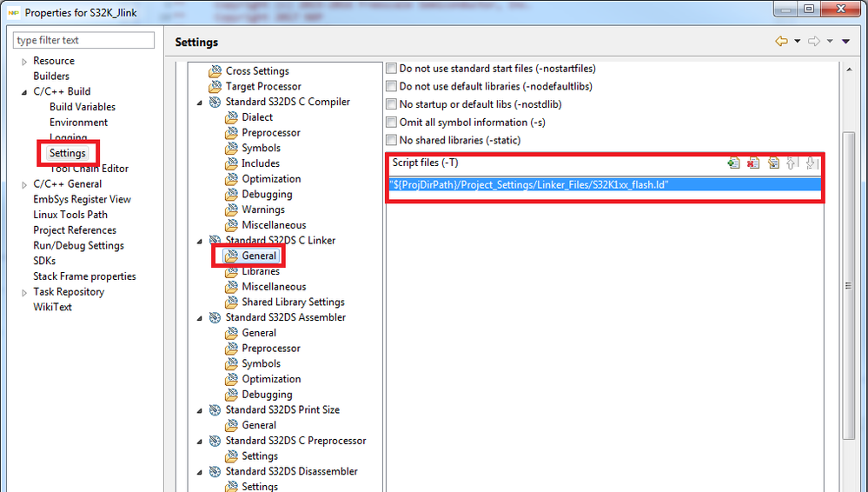This screenshot has height=492, width=868.
Task: Select Project References page
Action: coord(75,230)
